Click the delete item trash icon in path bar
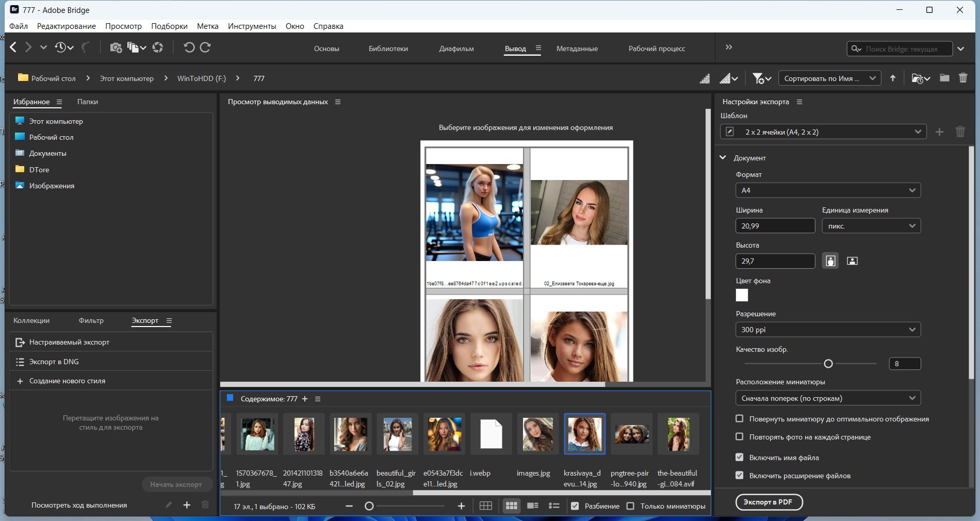Screen dimensions: 980x521 pos(962,78)
